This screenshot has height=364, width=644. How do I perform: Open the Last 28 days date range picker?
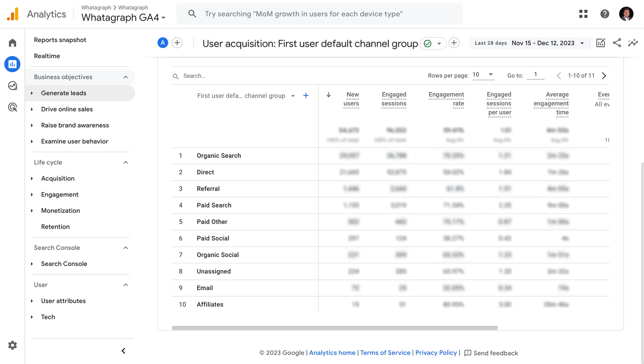pyautogui.click(x=528, y=43)
